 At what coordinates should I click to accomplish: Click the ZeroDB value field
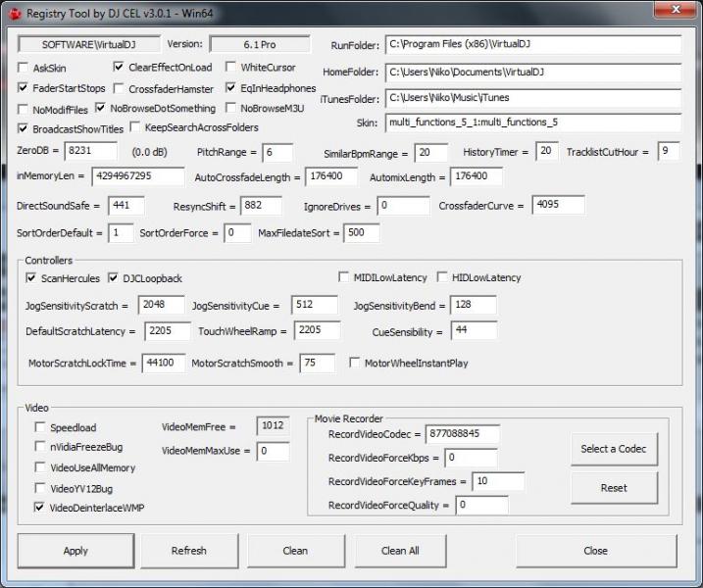[x=91, y=151]
